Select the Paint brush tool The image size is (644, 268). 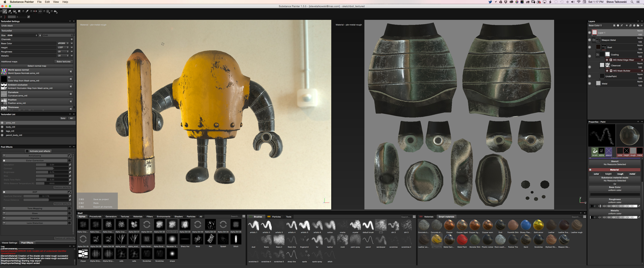(5, 11)
